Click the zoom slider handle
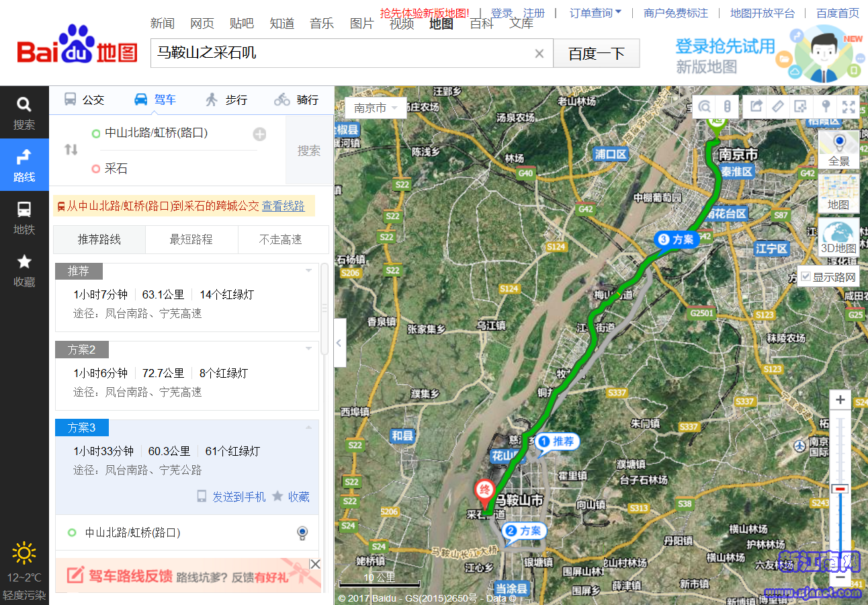Image resolution: width=868 pixels, height=605 pixels. (840, 489)
